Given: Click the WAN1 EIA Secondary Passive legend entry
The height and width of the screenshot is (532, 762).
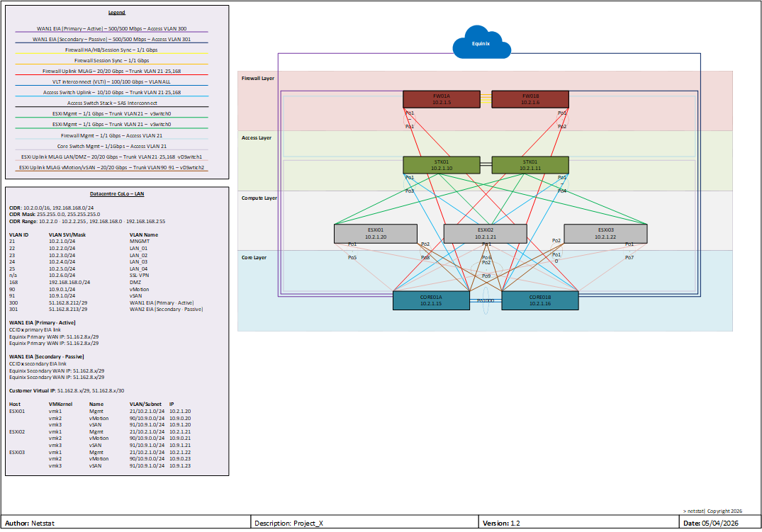Looking at the screenshot, I should [112, 40].
